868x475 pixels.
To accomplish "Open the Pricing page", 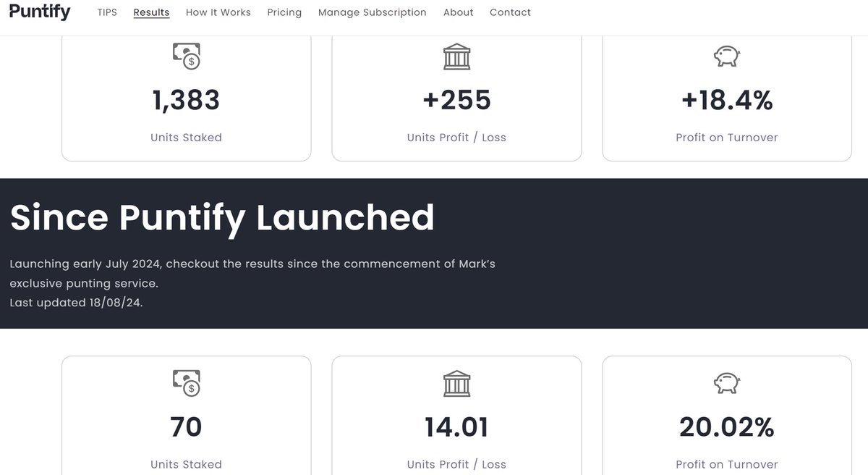I will click(x=284, y=12).
